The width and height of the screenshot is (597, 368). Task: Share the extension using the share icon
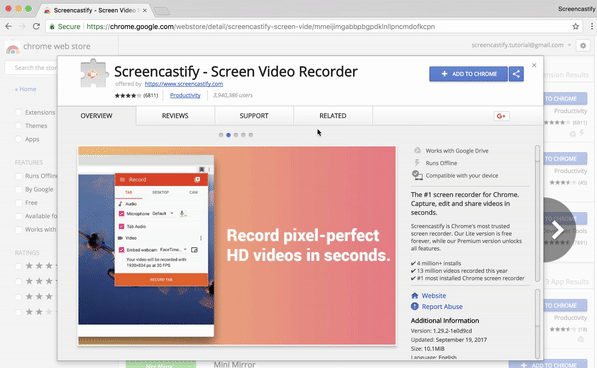[x=516, y=74]
